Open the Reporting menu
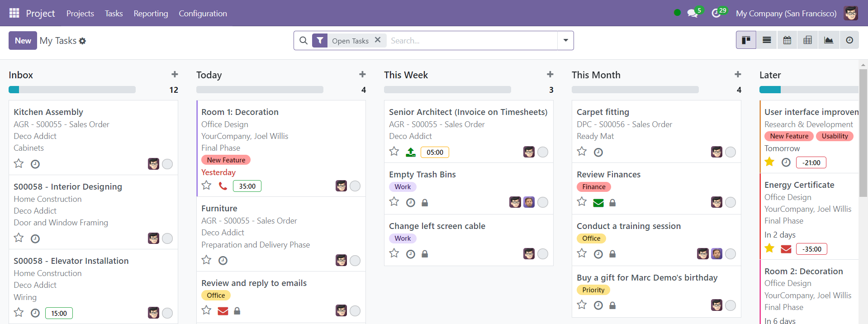868x324 pixels. (151, 13)
